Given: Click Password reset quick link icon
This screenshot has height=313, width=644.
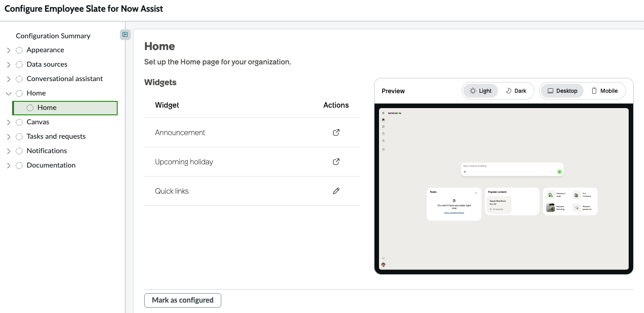Looking at the screenshot, I should click(x=550, y=195).
